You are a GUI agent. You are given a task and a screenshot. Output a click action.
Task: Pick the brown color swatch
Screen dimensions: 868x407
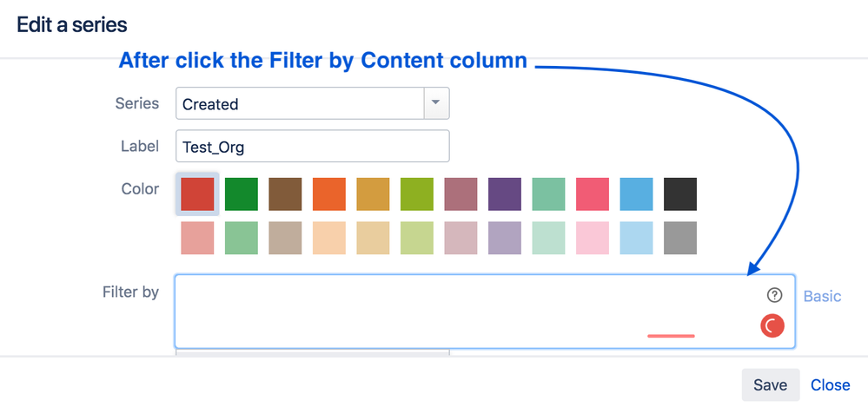(285, 194)
